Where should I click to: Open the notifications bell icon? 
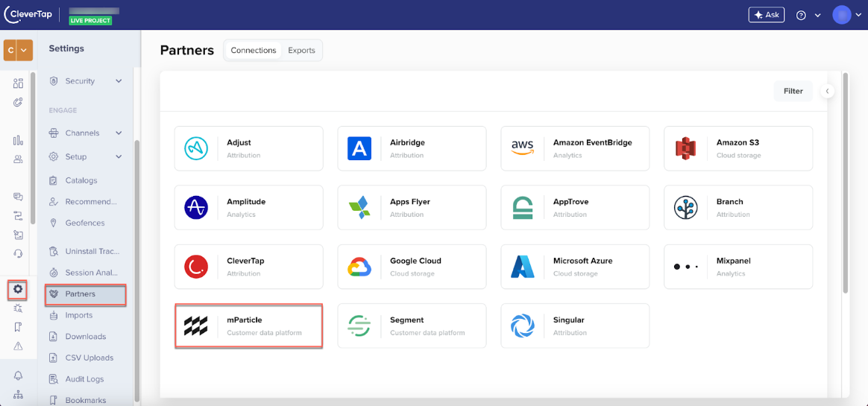pos(18,376)
